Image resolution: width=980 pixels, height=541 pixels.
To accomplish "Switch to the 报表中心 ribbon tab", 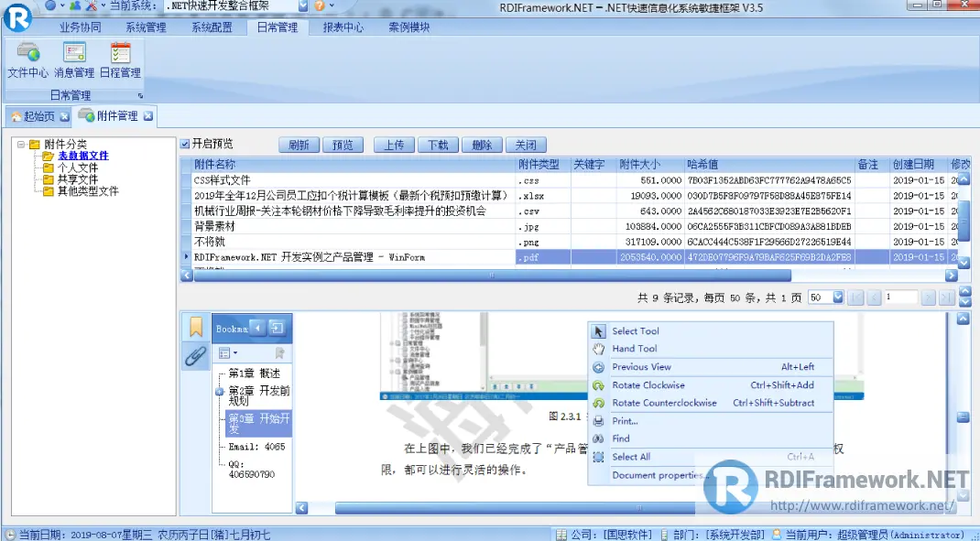I will click(343, 27).
